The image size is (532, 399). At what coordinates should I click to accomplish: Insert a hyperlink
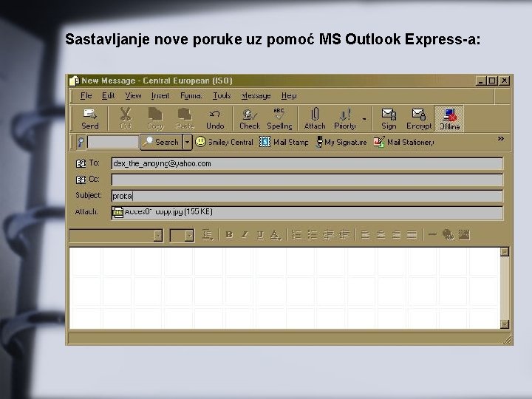coord(449,234)
